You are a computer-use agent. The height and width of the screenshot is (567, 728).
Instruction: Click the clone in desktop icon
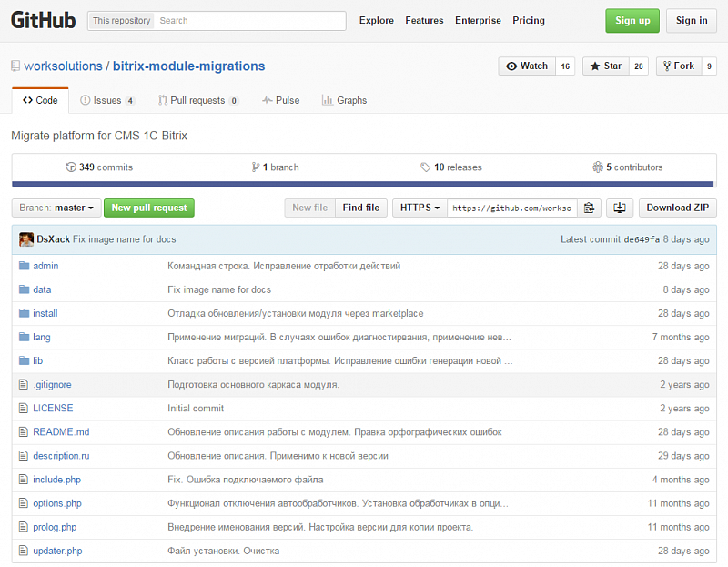pyautogui.click(x=620, y=208)
